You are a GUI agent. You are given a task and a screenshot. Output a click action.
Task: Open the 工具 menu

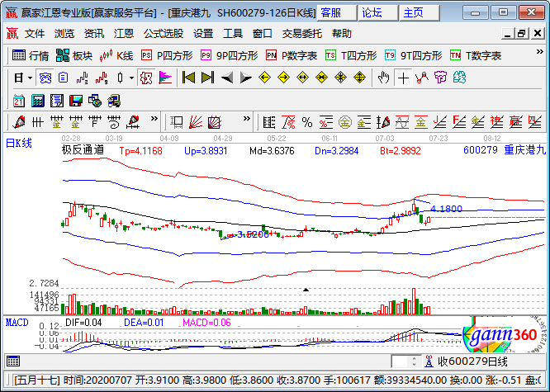(233, 34)
